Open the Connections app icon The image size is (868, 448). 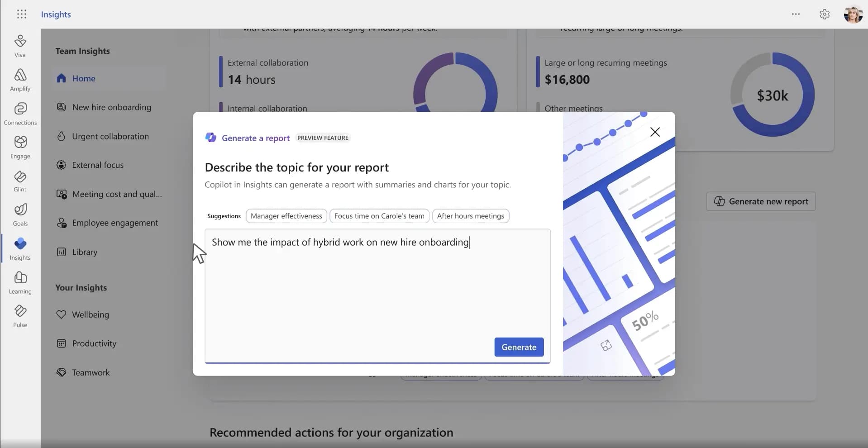[20, 114]
